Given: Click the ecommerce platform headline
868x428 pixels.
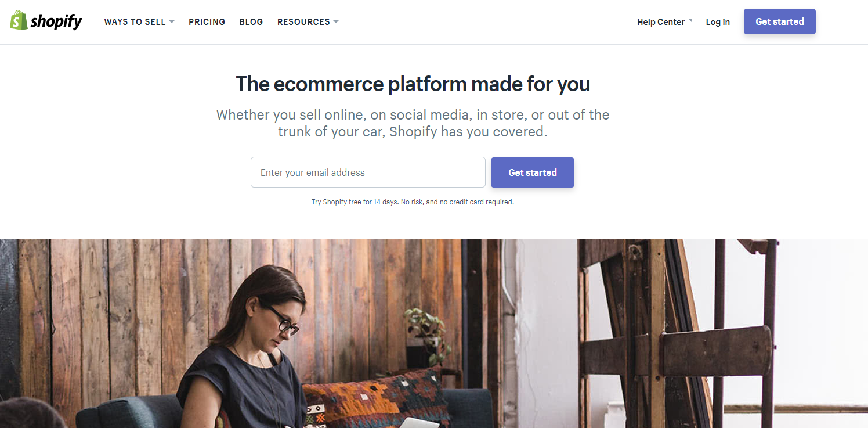Looking at the screenshot, I should [413, 84].
